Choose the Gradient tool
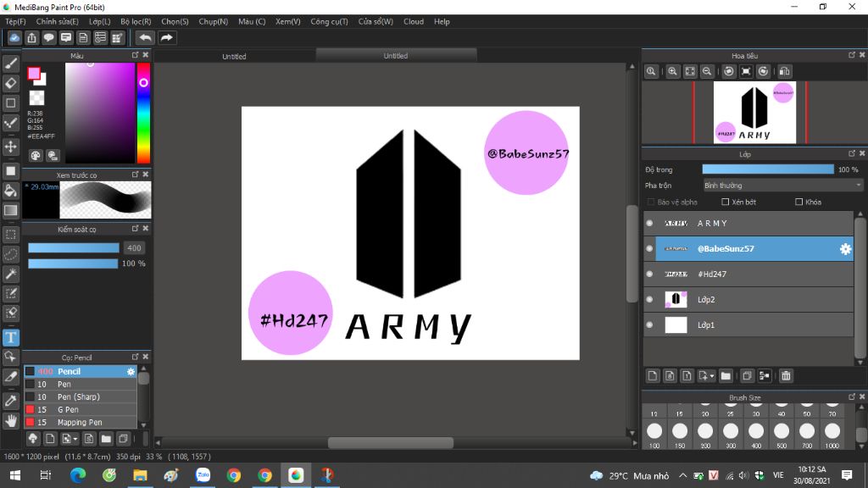The height and width of the screenshot is (488, 868). 10,210
